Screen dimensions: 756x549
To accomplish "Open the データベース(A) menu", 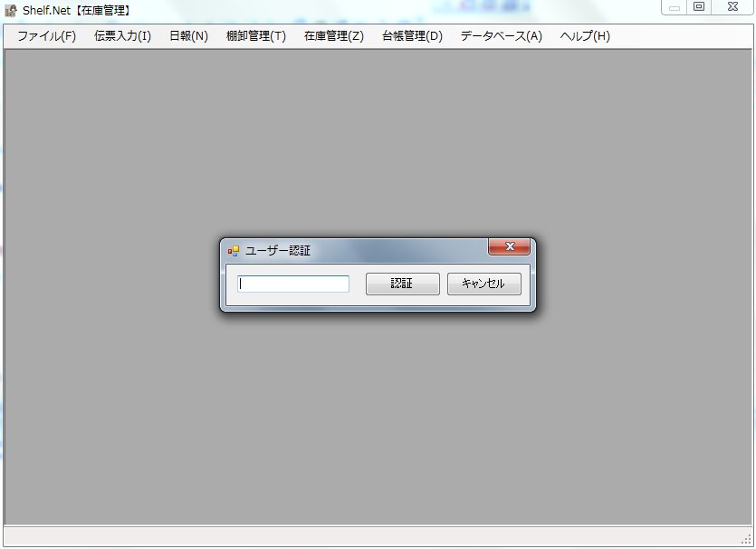I will [x=501, y=36].
